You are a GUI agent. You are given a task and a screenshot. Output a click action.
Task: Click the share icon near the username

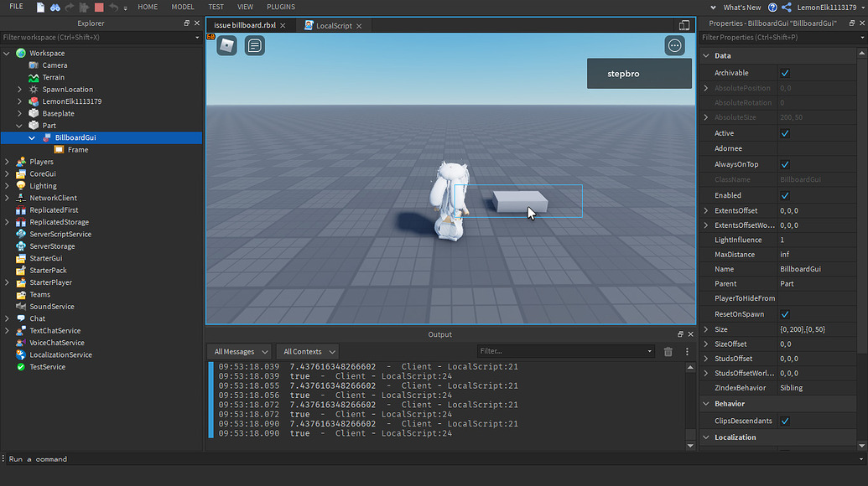(787, 8)
